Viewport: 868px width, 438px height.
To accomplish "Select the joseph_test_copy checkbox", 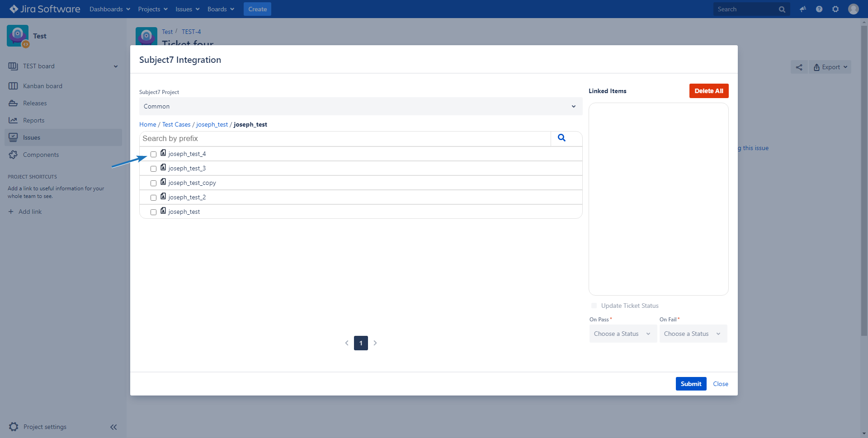I will pos(154,184).
